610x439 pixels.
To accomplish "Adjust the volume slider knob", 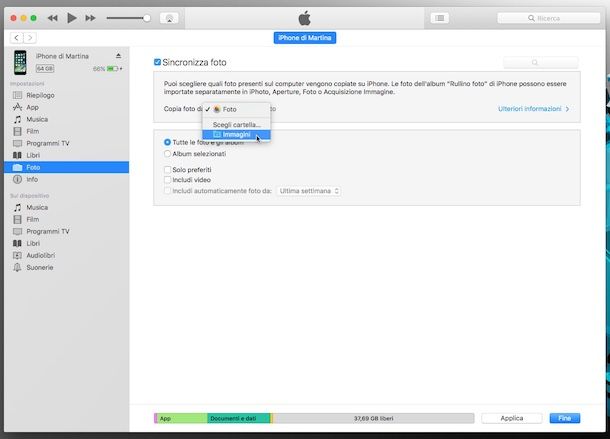I will tap(147, 18).
